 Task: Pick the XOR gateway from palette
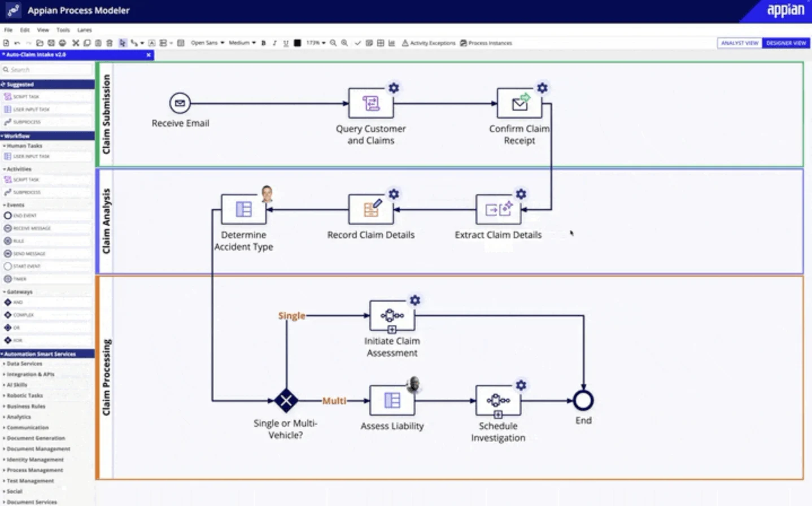tap(47, 341)
